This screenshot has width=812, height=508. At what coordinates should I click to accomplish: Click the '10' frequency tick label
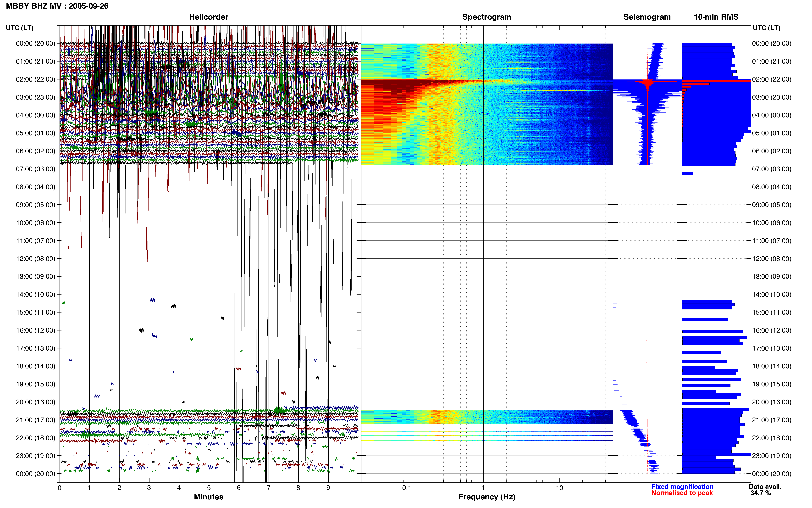[x=559, y=488]
